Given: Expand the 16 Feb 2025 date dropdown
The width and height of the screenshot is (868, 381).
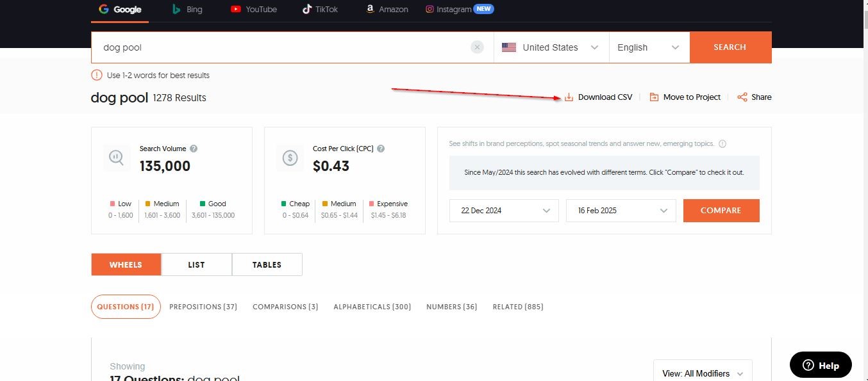Looking at the screenshot, I should click(621, 211).
